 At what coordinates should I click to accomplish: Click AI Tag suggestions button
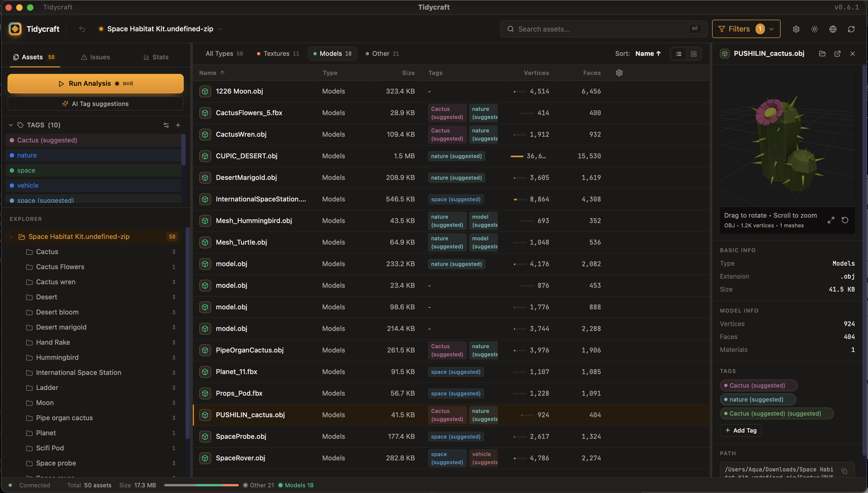point(95,104)
